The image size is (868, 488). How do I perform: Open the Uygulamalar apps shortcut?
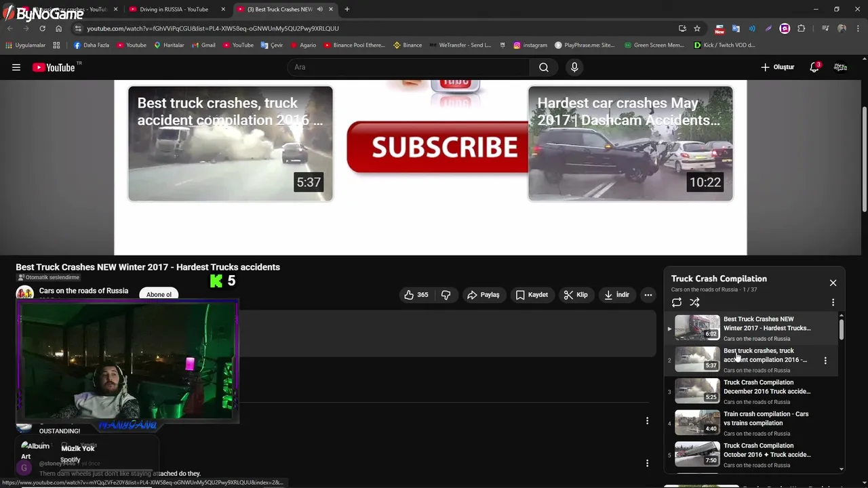point(26,45)
